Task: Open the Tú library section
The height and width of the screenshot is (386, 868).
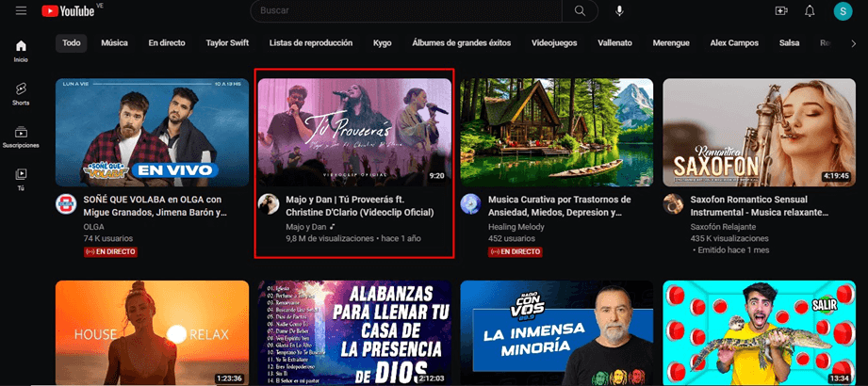Action: [21, 180]
